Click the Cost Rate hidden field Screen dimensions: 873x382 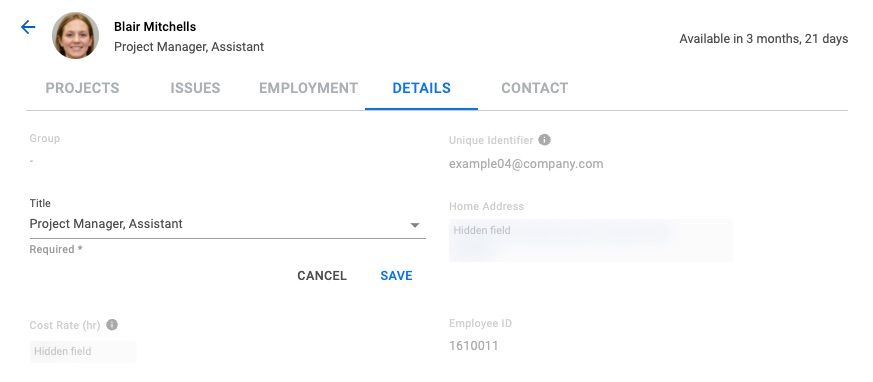pyautogui.click(x=83, y=351)
